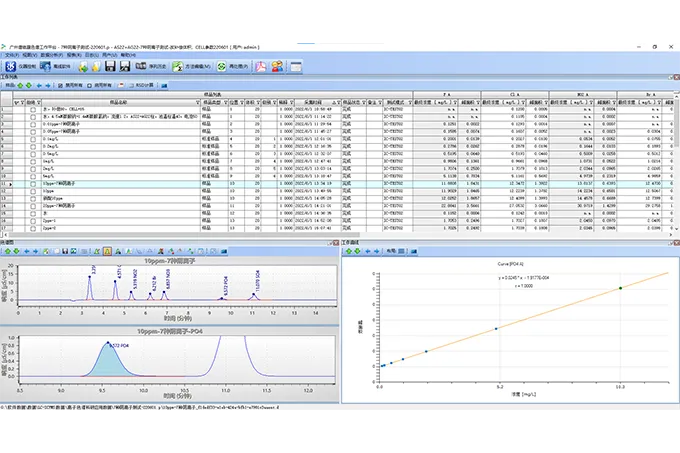Close the chromatogram panel
Screen dimensions: 680x453
336,243
